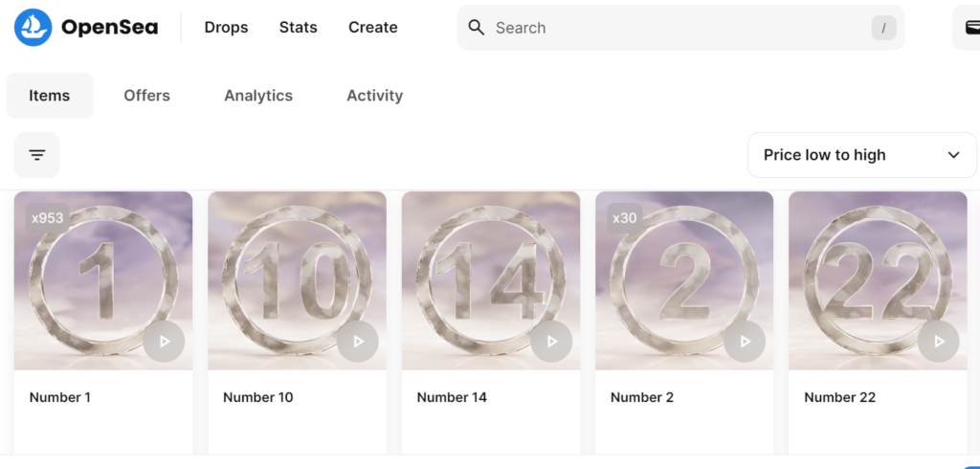
Task: Click the slash shortcut badge in search
Action: click(x=883, y=28)
